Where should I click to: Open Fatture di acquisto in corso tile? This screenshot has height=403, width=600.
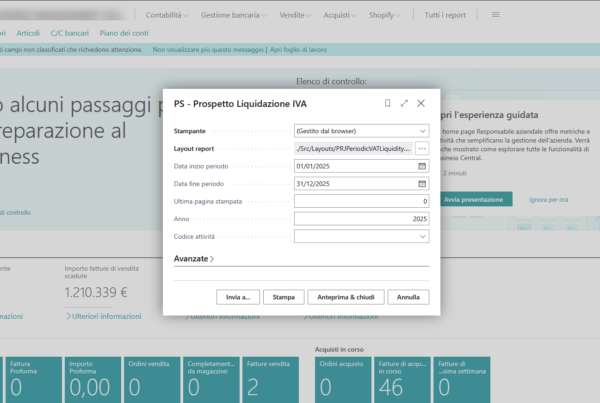coord(403,380)
